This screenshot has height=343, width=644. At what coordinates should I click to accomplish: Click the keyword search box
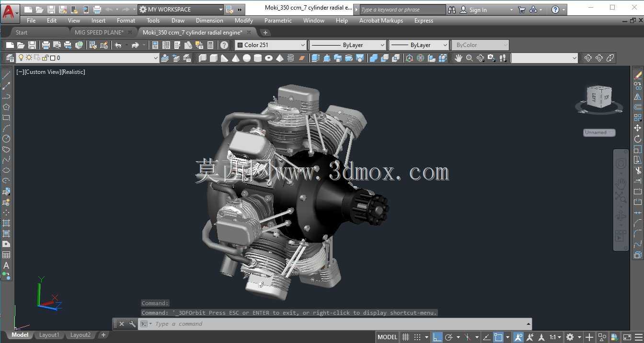point(402,10)
